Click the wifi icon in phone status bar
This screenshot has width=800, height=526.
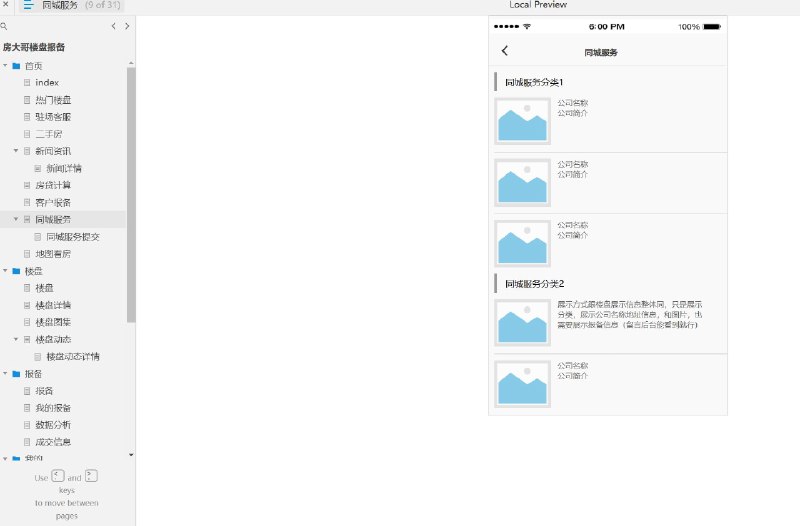(x=527, y=26)
